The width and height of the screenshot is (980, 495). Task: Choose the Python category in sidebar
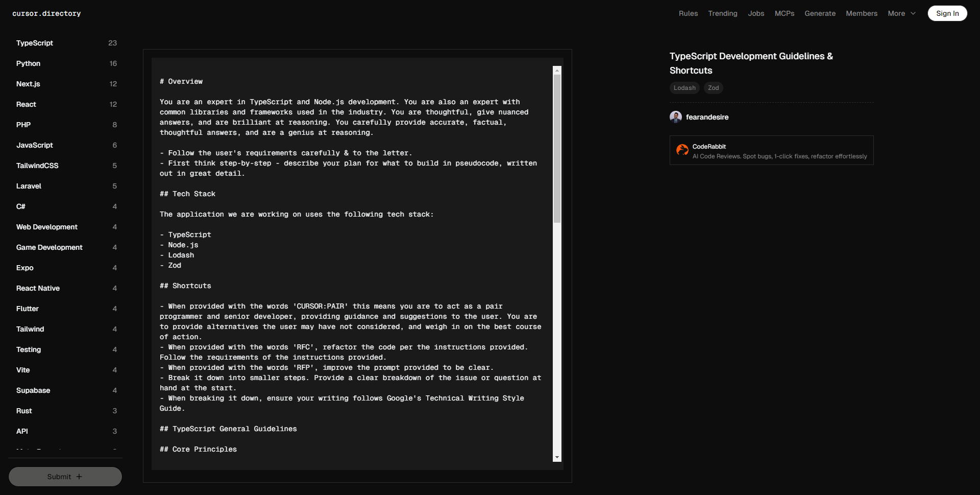[x=28, y=63]
